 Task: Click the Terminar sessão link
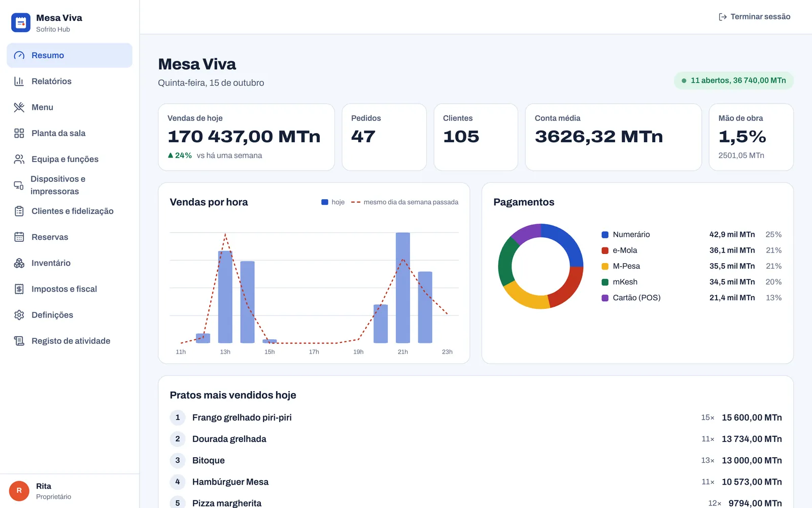click(x=755, y=17)
